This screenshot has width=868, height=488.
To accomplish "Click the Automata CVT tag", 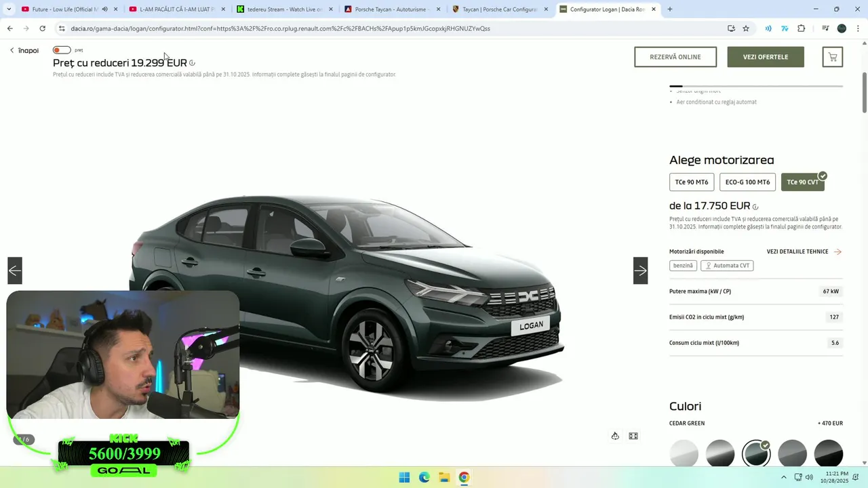I will click(727, 266).
